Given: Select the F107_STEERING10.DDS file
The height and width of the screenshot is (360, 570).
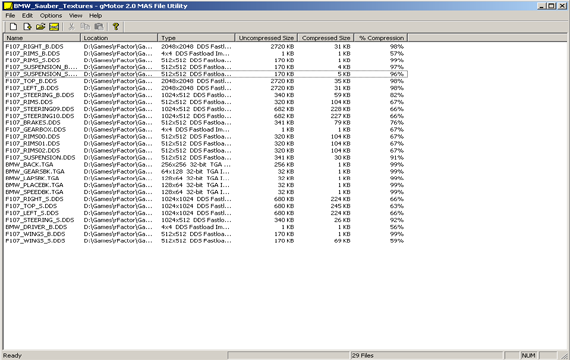Looking at the screenshot, I should click(x=40, y=116).
